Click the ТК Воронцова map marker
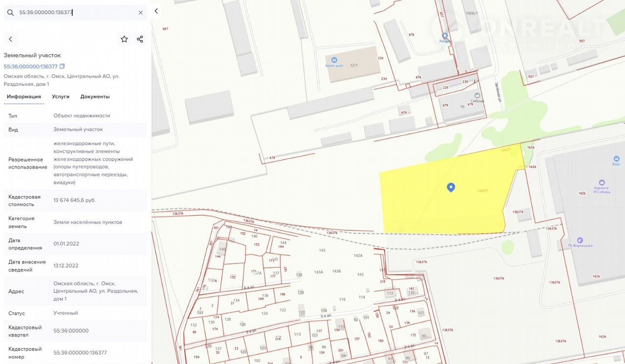This screenshot has height=364, width=625. click(580, 240)
